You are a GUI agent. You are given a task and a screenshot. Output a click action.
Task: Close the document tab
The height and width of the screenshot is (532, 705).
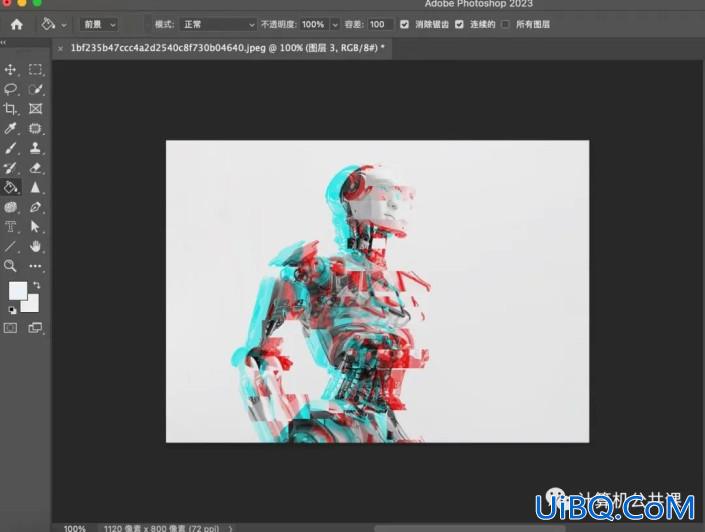coord(60,49)
